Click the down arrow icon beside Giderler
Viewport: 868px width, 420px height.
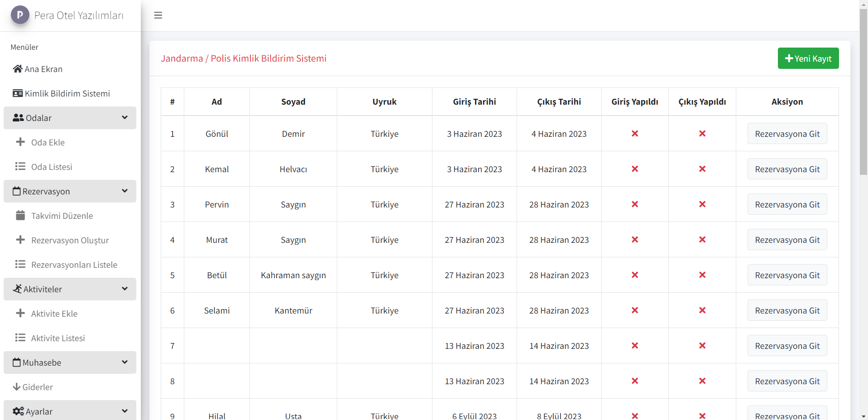17,387
